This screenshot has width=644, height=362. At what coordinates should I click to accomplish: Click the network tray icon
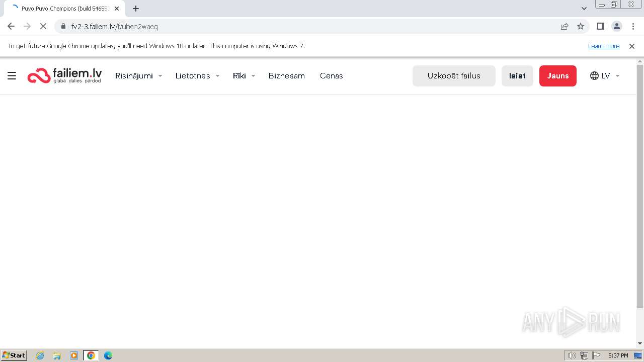[x=584, y=355]
